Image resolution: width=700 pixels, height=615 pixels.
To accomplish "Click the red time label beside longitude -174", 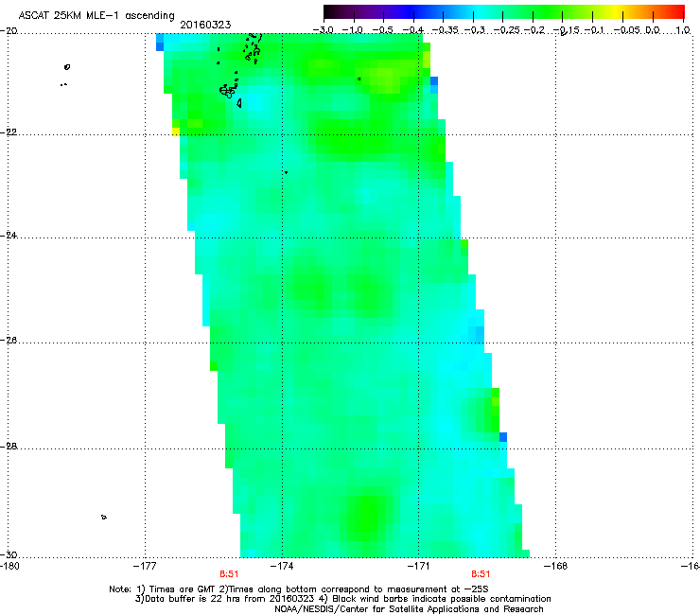I will 229,574.
